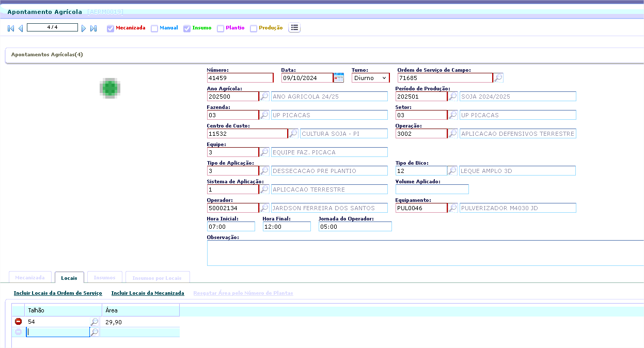This screenshot has height=348, width=644.
Task: Open the calendar picker for Data
Action: point(339,78)
